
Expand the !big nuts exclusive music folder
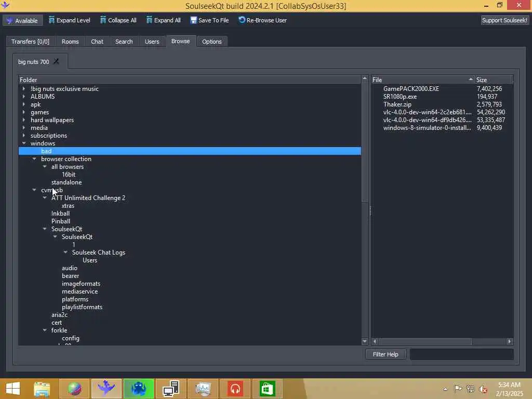pyautogui.click(x=24, y=88)
